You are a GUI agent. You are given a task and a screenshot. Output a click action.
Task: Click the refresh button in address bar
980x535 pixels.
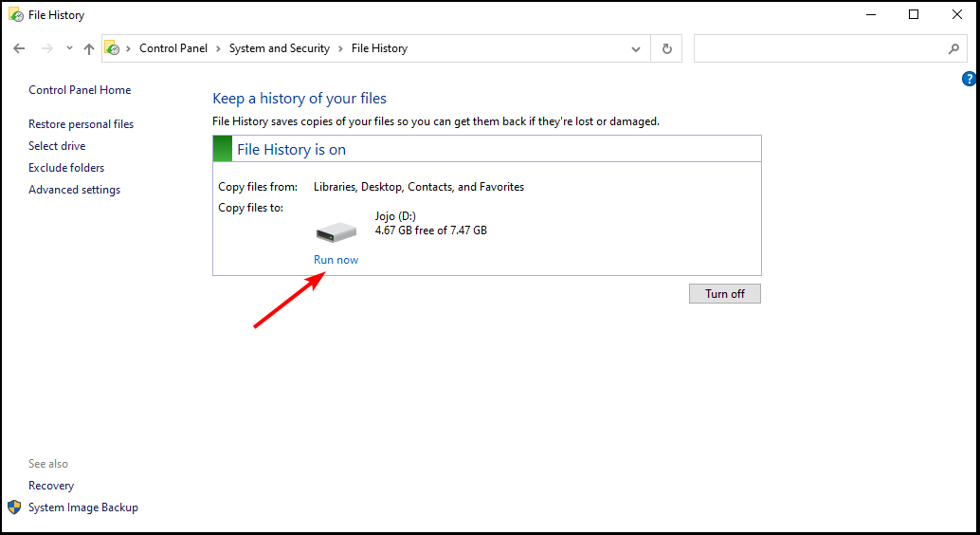tap(667, 48)
